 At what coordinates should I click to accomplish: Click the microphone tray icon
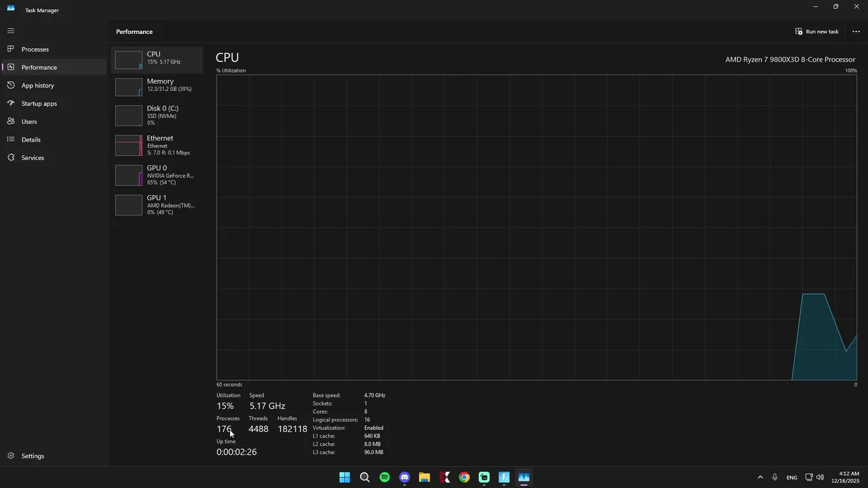click(774, 477)
